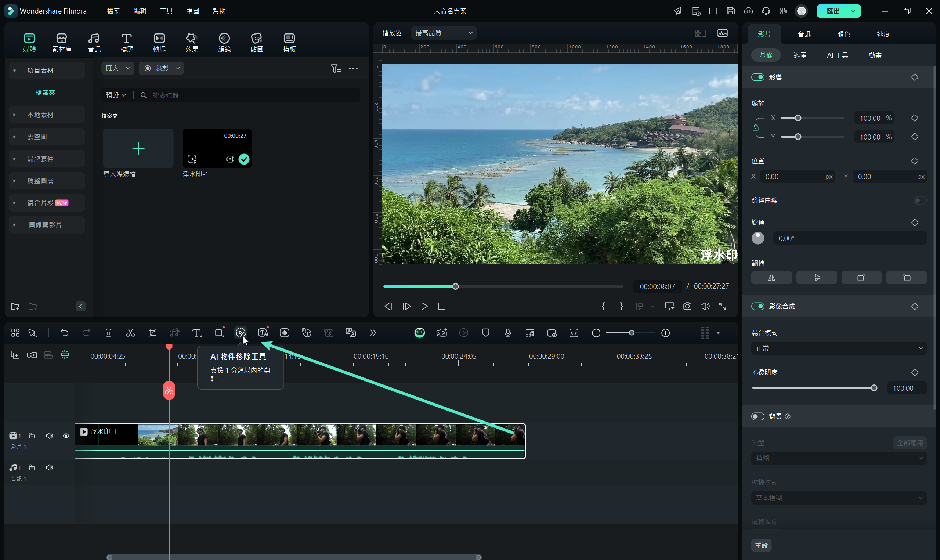Zoom in the timeline with plus icon
Image resolution: width=940 pixels, height=560 pixels.
tap(665, 333)
